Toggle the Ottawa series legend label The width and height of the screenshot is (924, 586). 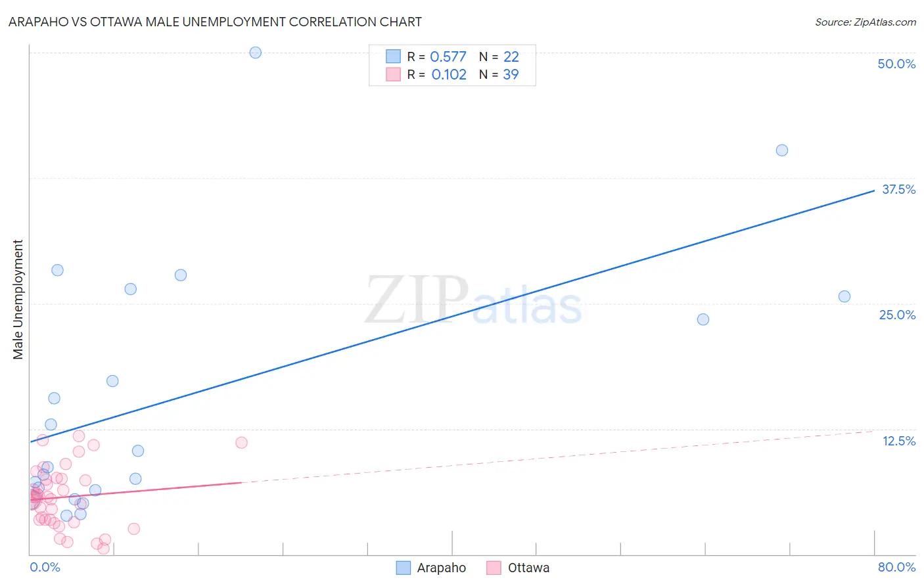tap(528, 568)
